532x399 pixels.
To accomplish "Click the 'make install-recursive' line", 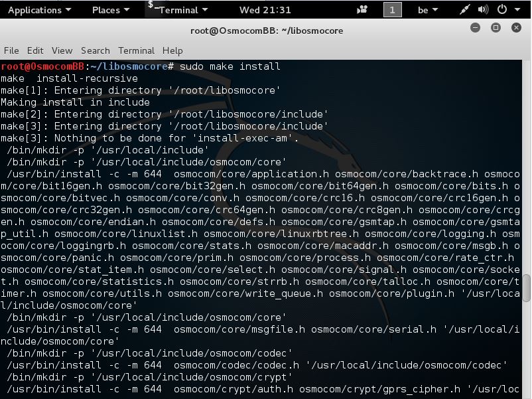I will (x=69, y=78).
